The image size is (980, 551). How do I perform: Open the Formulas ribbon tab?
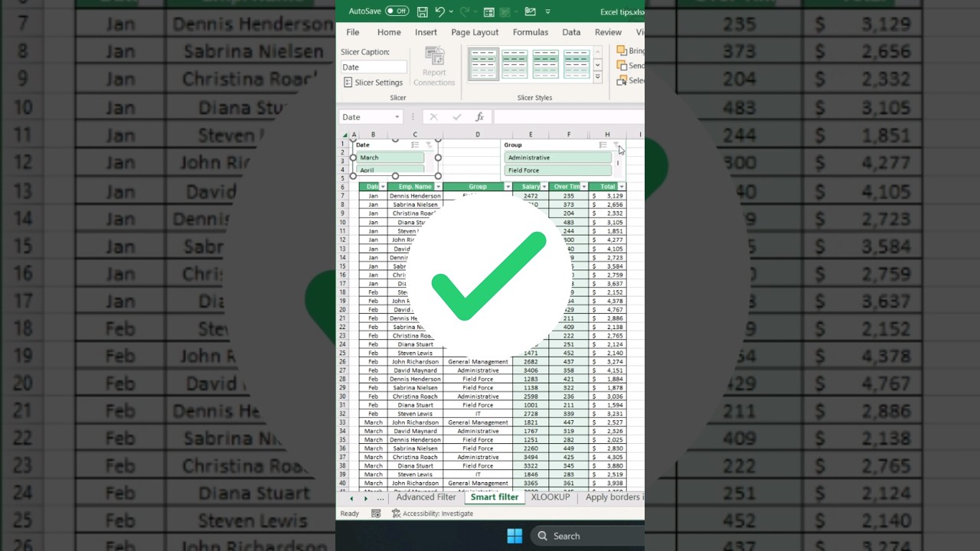tap(531, 32)
